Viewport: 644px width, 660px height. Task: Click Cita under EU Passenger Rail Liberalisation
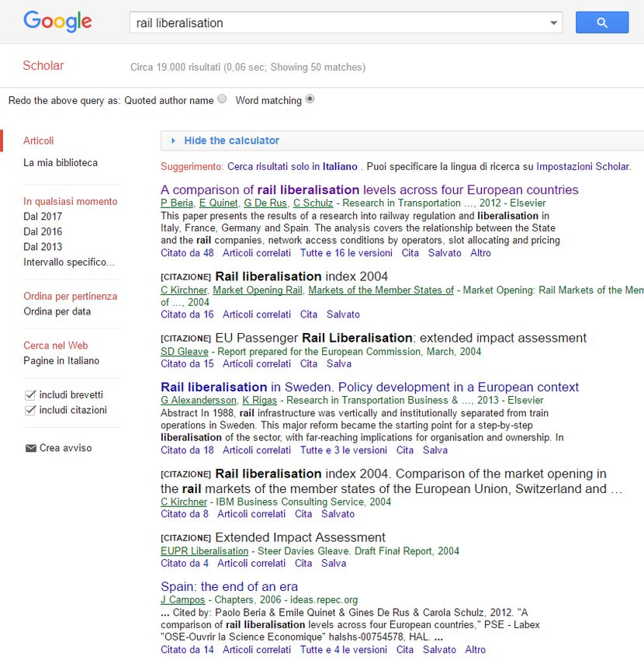(x=309, y=363)
